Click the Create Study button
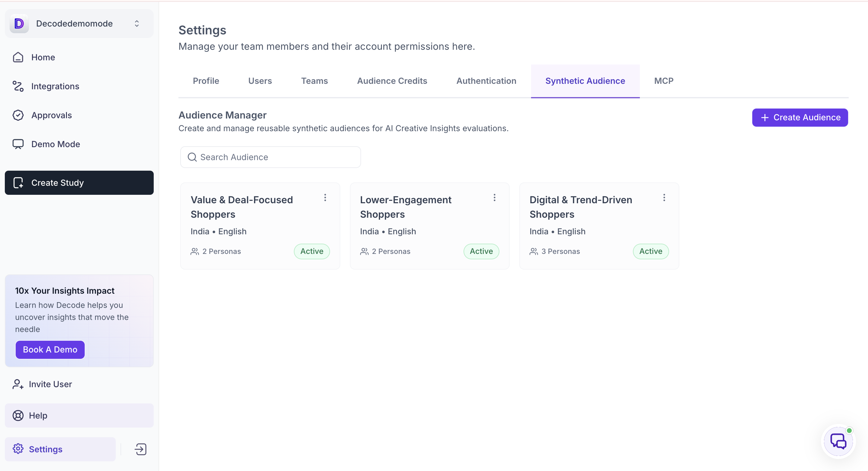This screenshot has width=868, height=471. pos(79,183)
